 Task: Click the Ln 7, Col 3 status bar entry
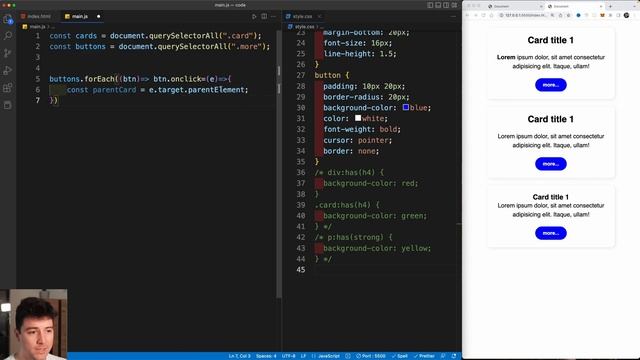[240, 356]
